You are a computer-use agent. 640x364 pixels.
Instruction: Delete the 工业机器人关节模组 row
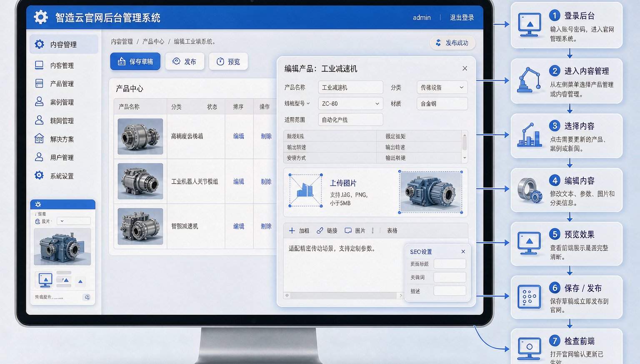pyautogui.click(x=266, y=182)
